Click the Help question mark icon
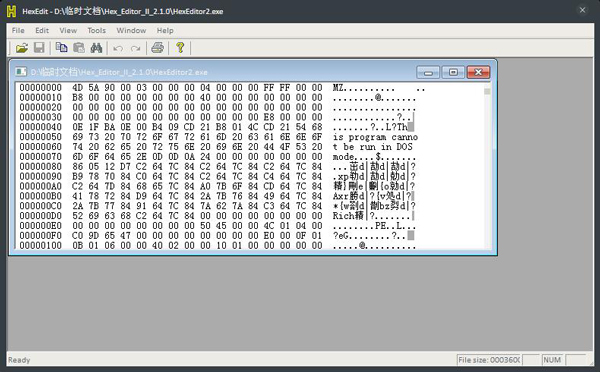The width and height of the screenshot is (600, 372). pyautogui.click(x=180, y=48)
